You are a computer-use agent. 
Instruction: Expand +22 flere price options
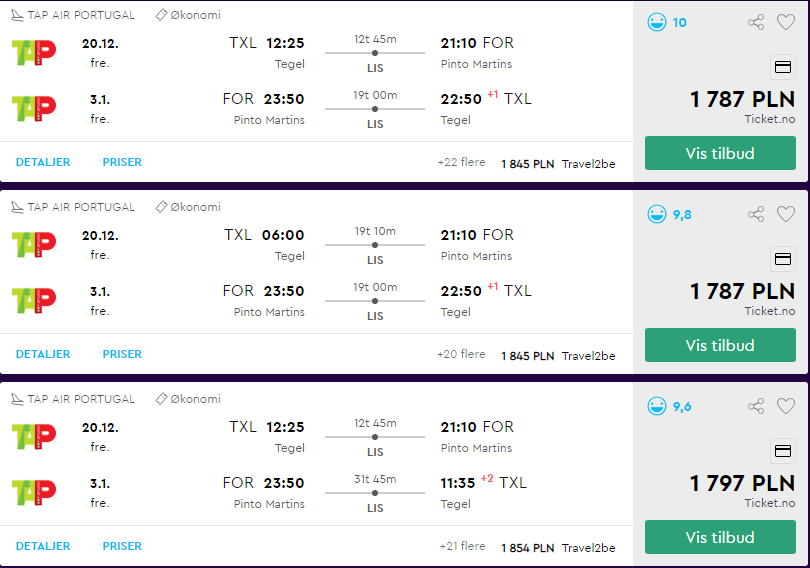[x=461, y=162]
